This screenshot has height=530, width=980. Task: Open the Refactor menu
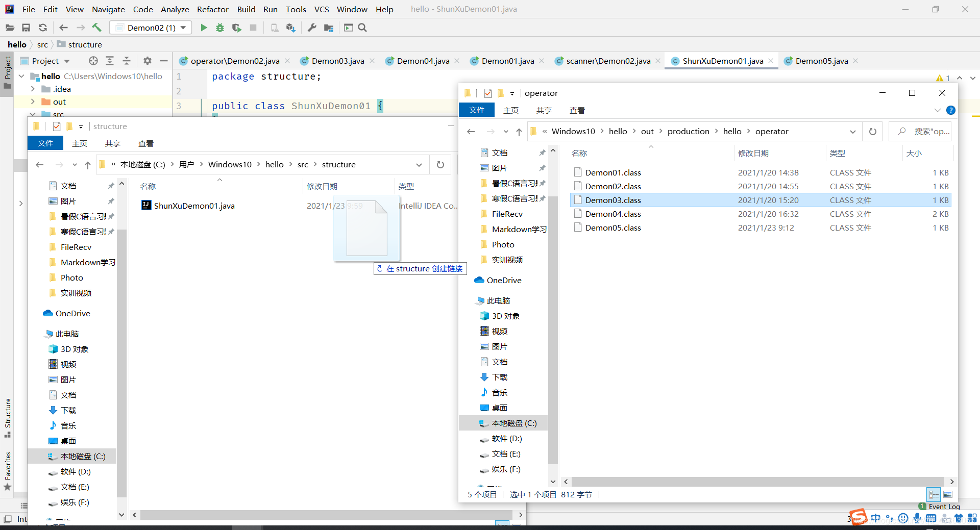(213, 9)
